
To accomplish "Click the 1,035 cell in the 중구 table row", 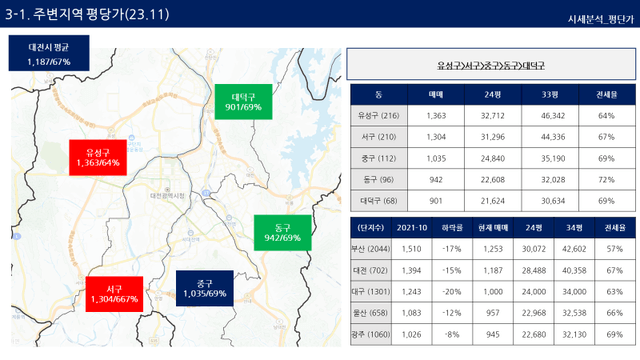I will 436,158.
